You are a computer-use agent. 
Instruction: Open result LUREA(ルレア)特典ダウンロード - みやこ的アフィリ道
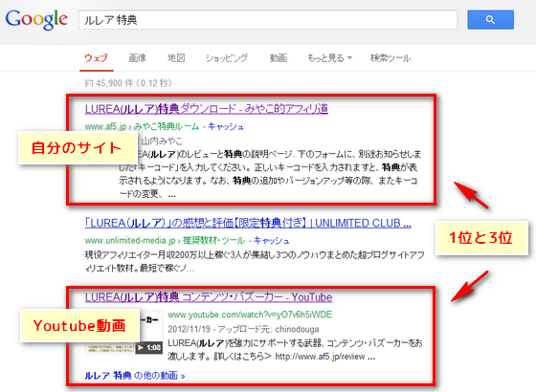tap(207, 109)
